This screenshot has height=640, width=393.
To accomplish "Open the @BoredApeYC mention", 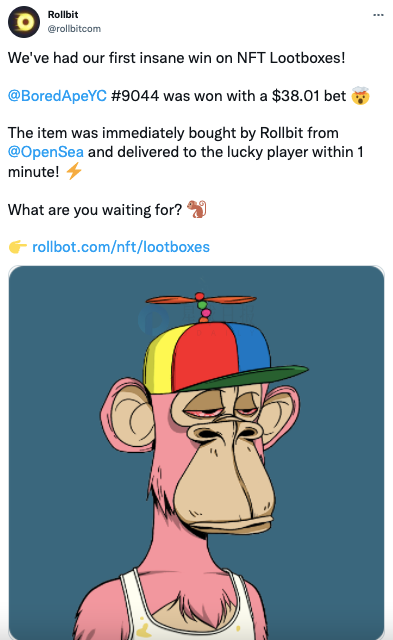I will pos(57,96).
